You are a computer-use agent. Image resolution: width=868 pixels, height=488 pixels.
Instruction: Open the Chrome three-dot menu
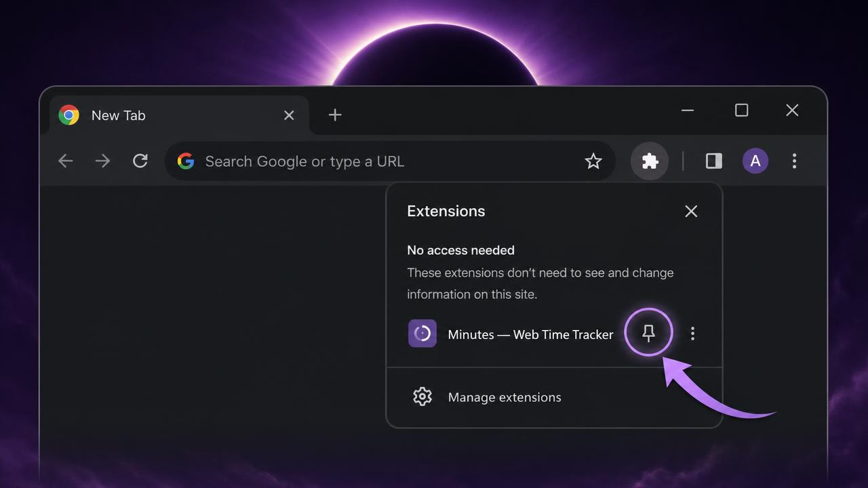pyautogui.click(x=794, y=161)
